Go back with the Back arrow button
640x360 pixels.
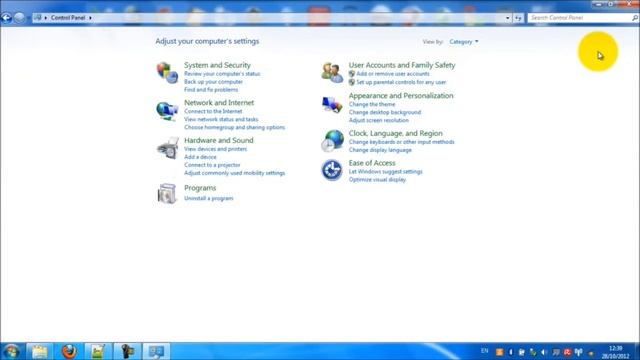tap(6, 18)
